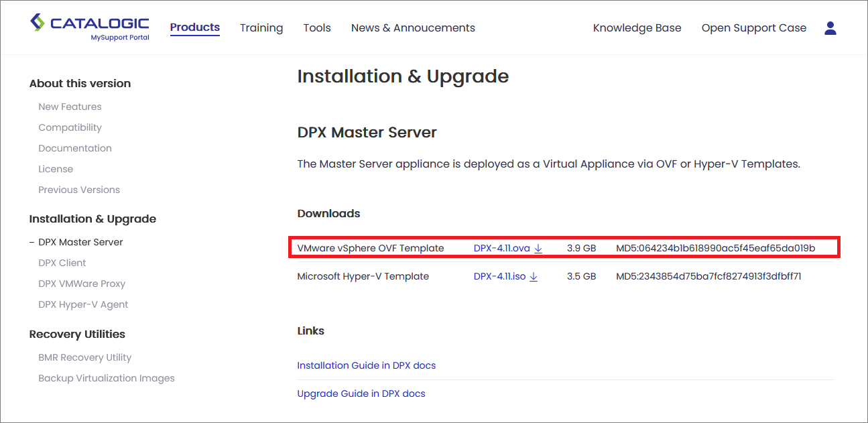Download the DPX-4.11.ova file
Viewport: 868px width, 423px height.
501,248
